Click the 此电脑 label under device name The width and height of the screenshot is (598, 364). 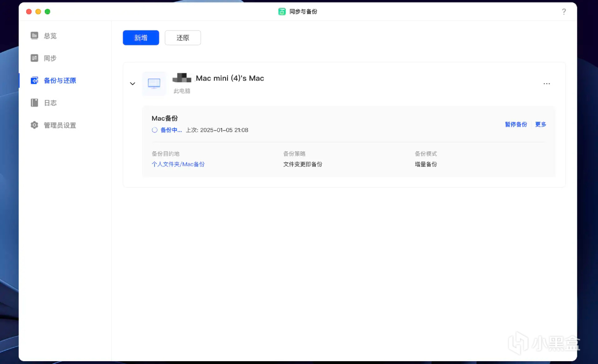point(182,91)
